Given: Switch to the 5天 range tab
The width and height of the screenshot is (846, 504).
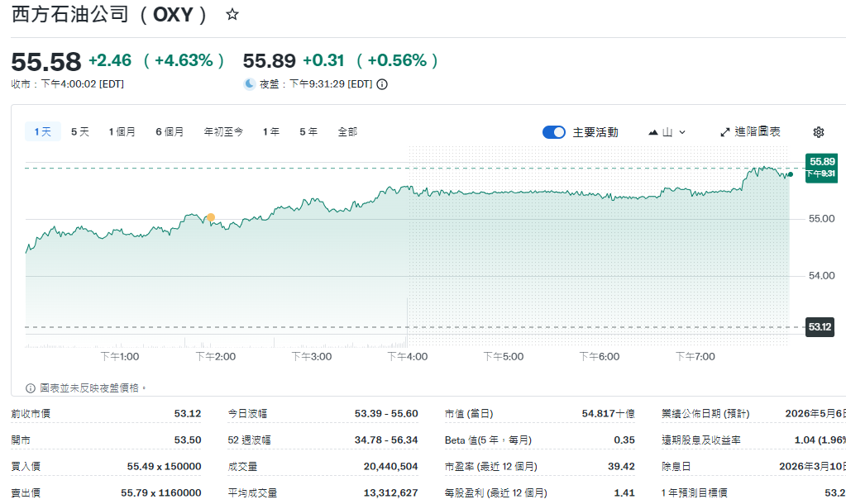Looking at the screenshot, I should click(x=80, y=132).
